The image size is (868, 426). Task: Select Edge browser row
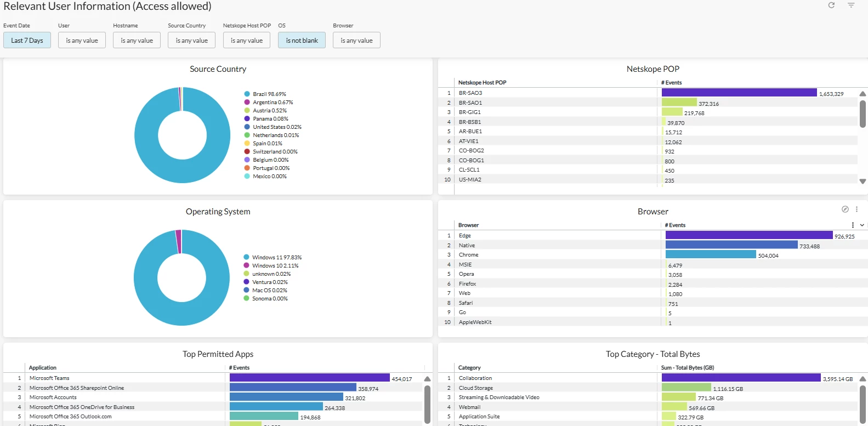tap(653, 235)
